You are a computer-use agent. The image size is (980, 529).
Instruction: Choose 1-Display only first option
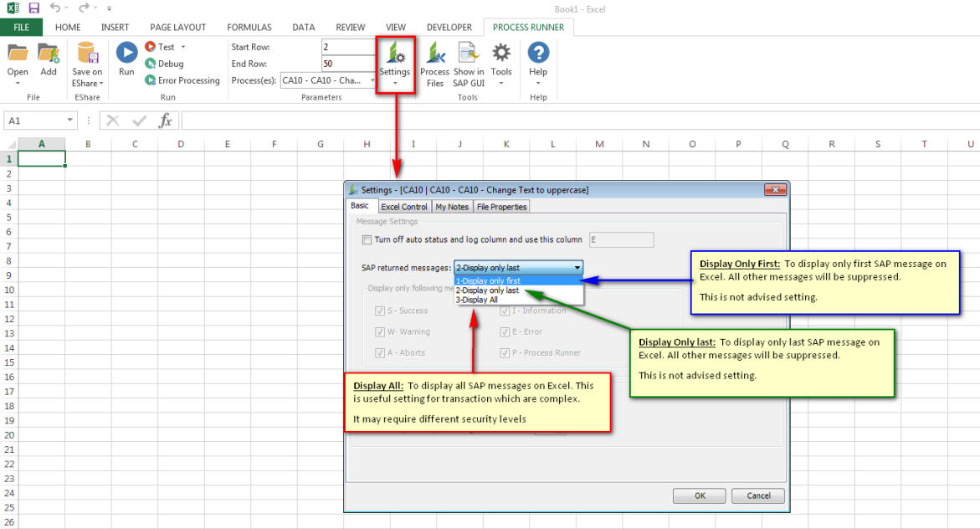coord(489,281)
